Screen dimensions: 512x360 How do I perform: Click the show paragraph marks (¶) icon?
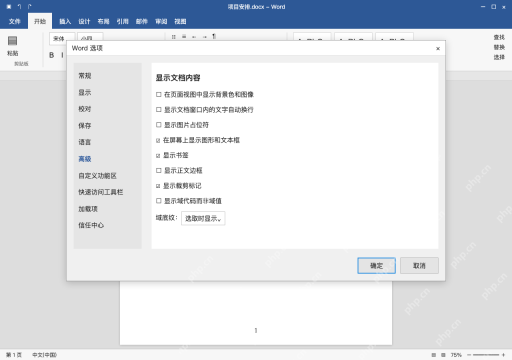point(214,36)
